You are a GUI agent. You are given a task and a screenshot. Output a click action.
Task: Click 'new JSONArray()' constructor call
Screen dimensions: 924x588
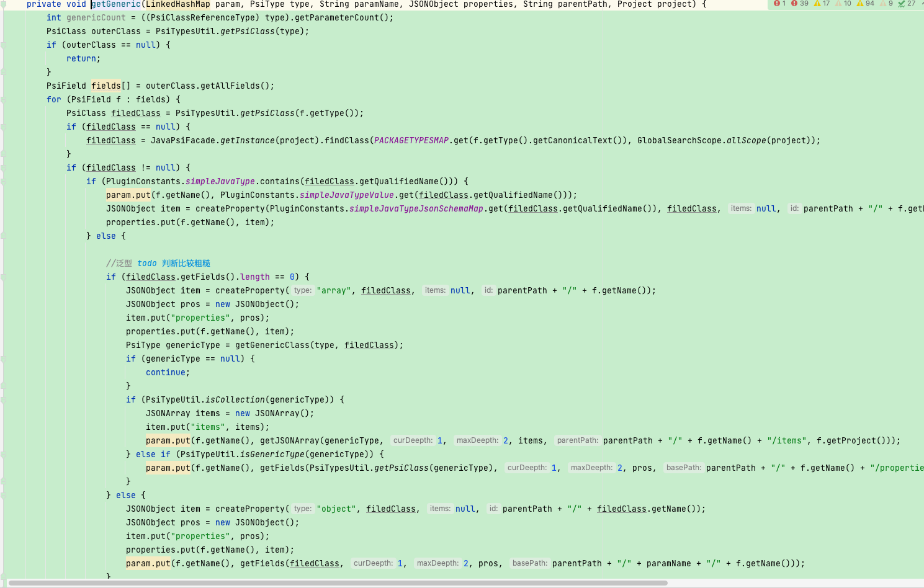tap(275, 414)
